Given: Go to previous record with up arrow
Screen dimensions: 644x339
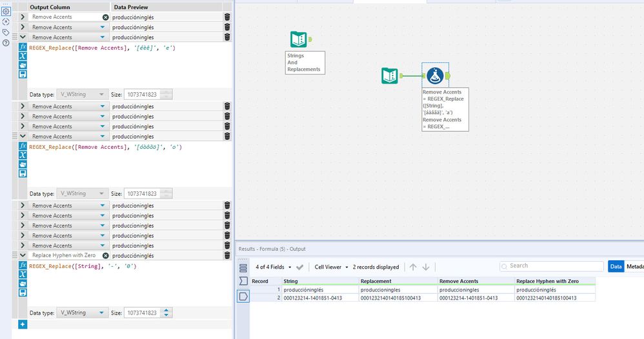Looking at the screenshot, I should pos(413,267).
